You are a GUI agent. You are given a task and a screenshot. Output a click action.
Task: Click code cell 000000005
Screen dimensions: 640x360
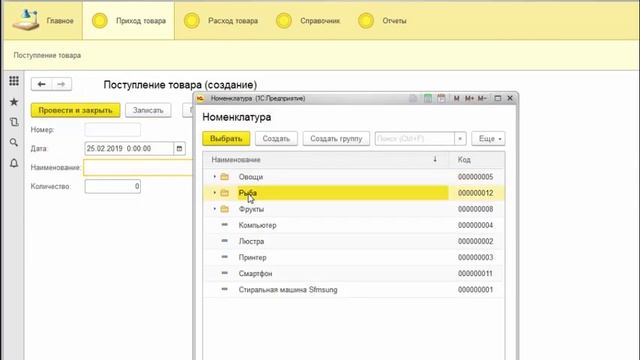(x=476, y=177)
